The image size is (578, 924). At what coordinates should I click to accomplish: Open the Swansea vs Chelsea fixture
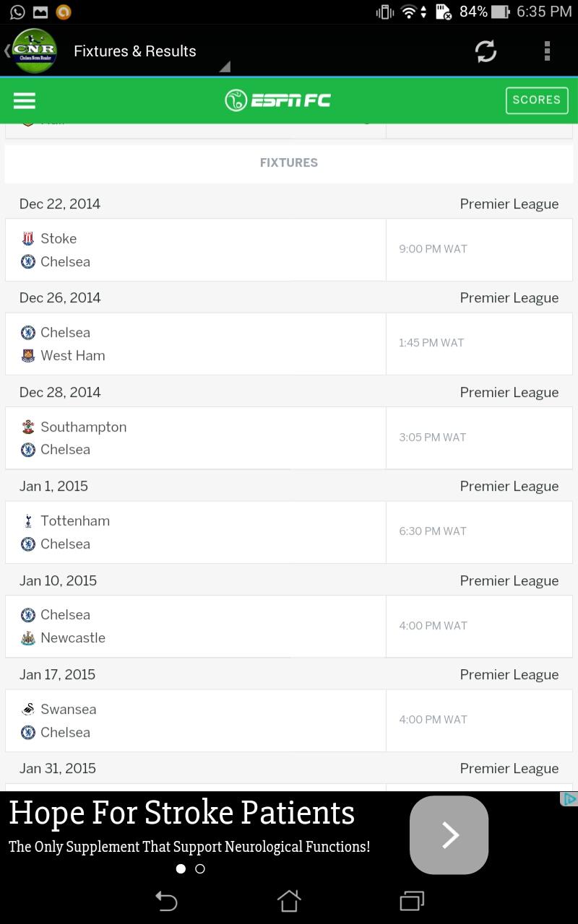point(289,720)
